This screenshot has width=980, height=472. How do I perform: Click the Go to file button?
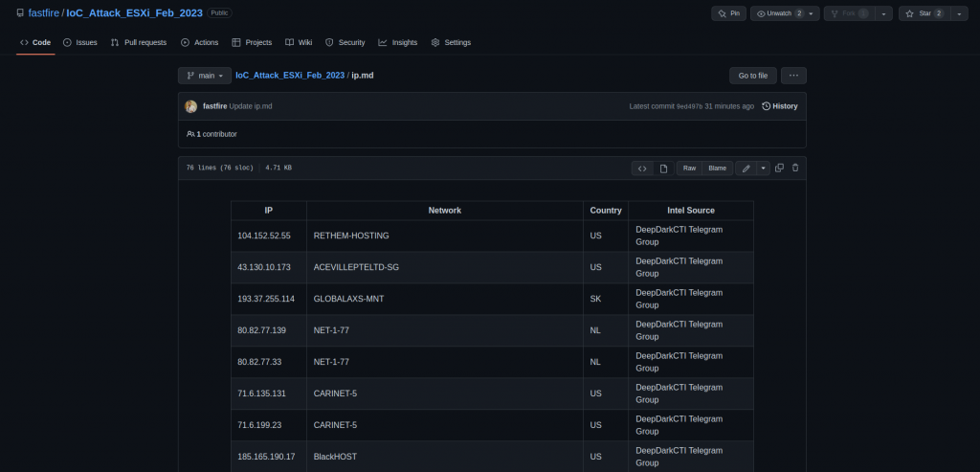tap(753, 76)
